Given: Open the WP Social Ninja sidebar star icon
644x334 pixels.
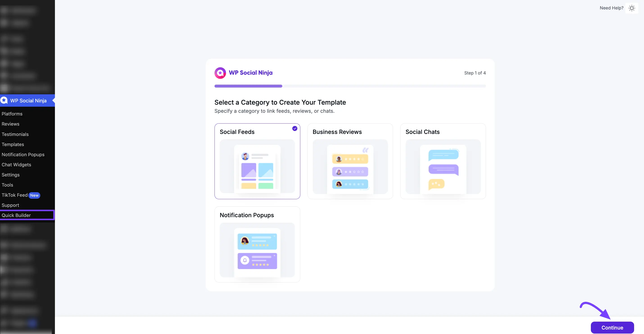Looking at the screenshot, I should click(4, 101).
